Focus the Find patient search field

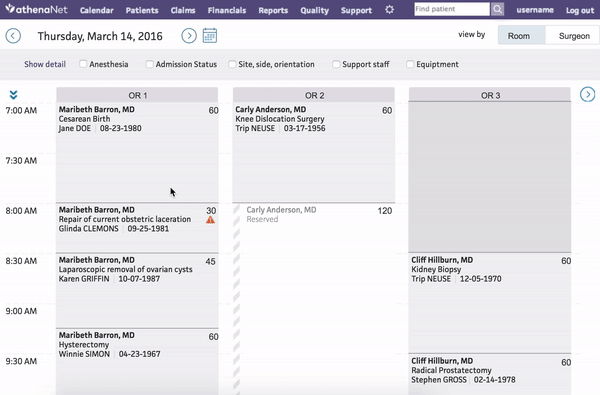point(452,9)
